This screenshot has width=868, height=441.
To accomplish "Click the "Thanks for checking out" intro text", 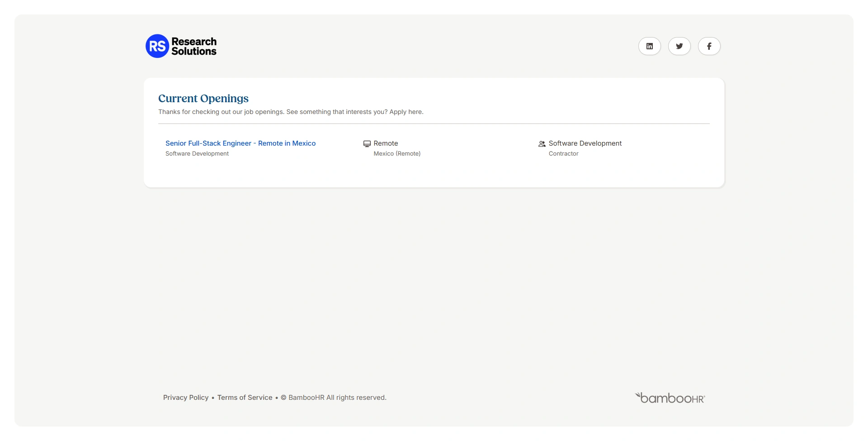I will point(290,112).
